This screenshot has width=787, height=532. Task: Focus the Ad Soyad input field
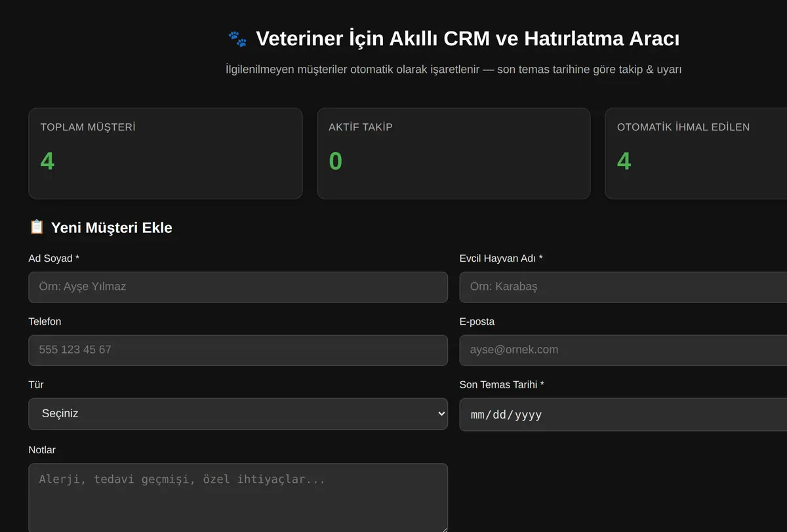(238, 287)
